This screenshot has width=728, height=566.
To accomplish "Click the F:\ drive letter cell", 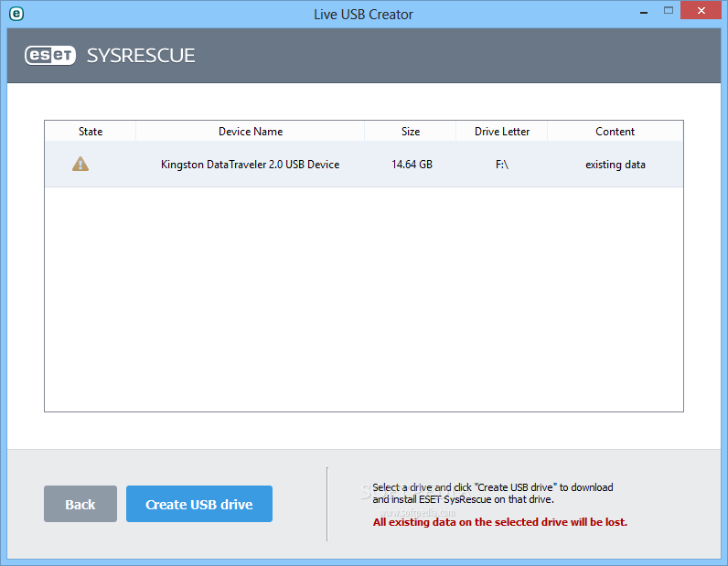I will coord(502,165).
